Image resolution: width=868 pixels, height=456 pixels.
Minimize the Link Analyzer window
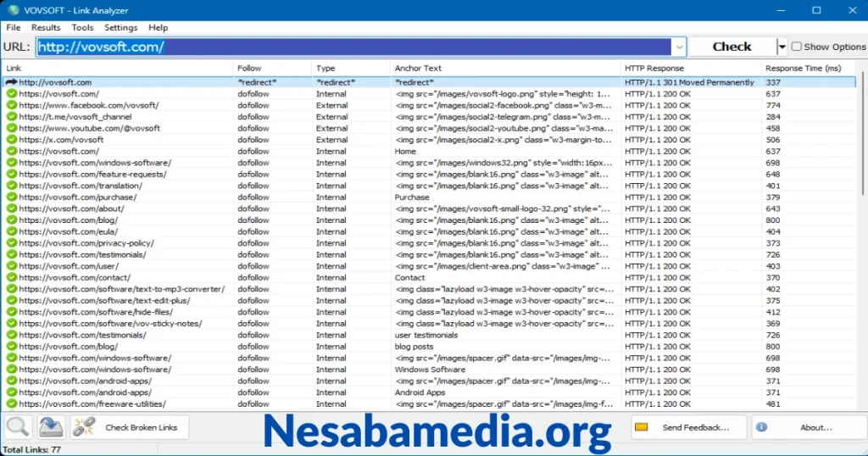[781, 10]
